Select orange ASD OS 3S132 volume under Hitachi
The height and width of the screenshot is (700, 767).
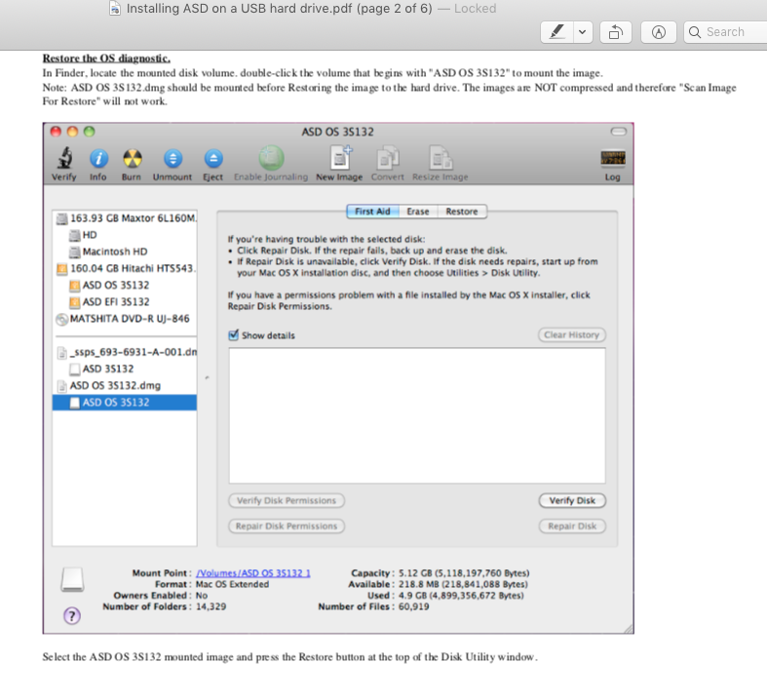[x=125, y=286]
